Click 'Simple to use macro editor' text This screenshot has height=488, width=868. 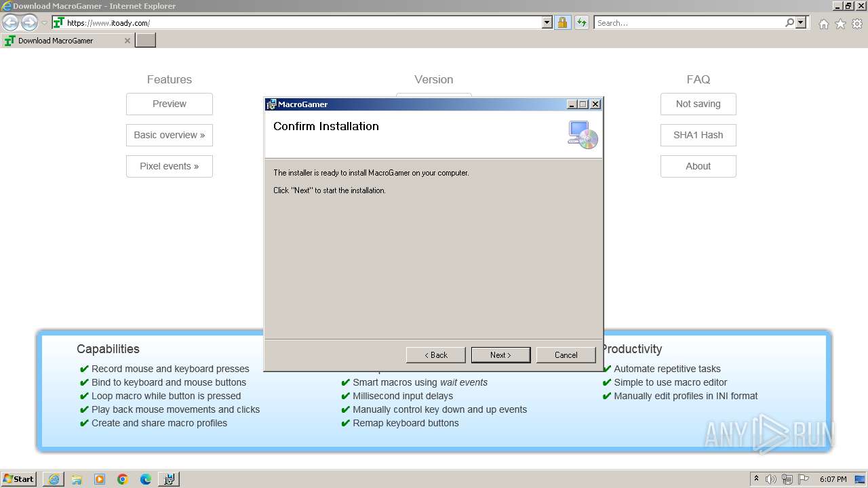click(x=671, y=382)
